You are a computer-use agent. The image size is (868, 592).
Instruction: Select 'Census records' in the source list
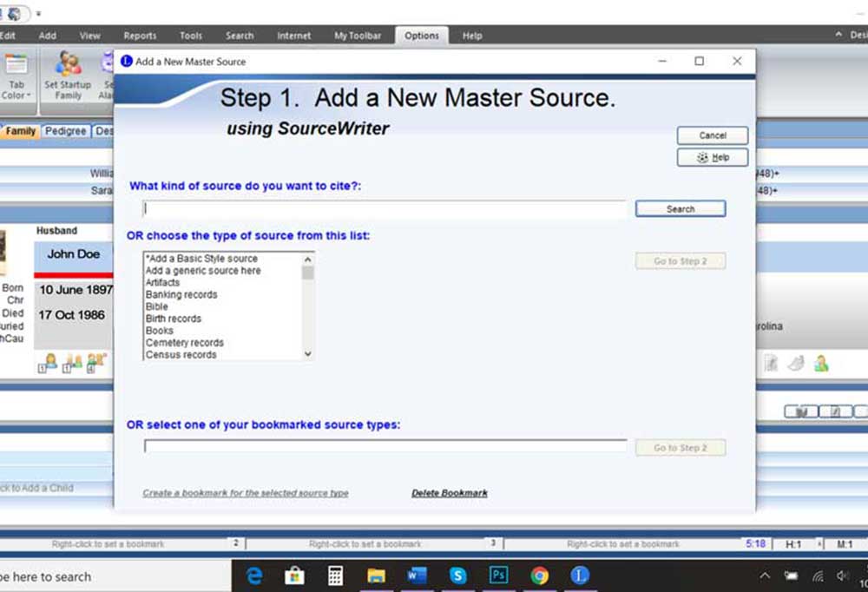[x=223, y=354]
